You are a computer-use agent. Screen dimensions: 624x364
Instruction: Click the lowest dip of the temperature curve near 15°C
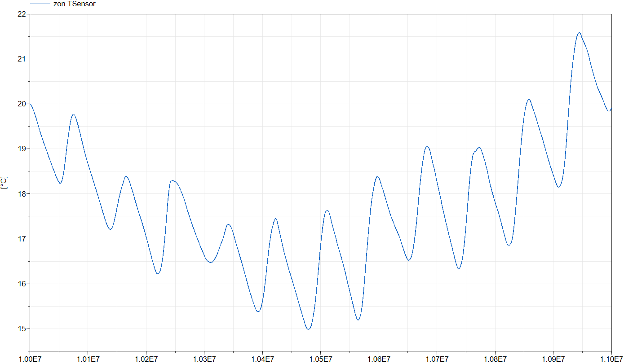pyautogui.click(x=308, y=329)
